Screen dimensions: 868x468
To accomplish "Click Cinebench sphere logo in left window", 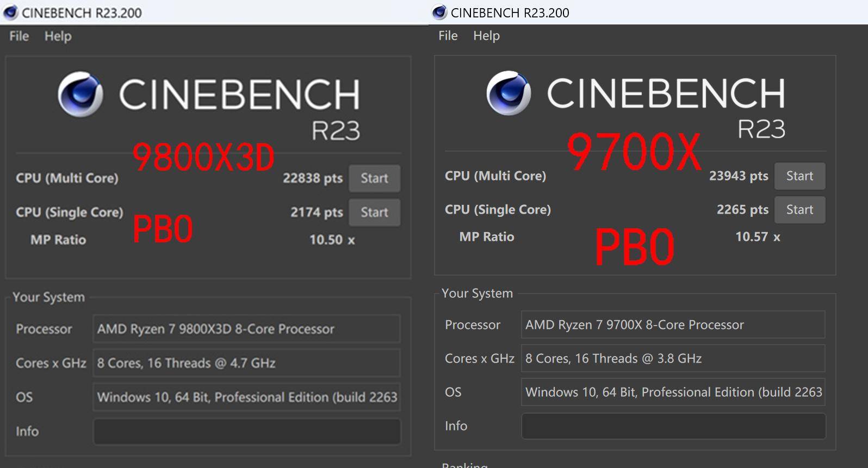I will pos(80,94).
